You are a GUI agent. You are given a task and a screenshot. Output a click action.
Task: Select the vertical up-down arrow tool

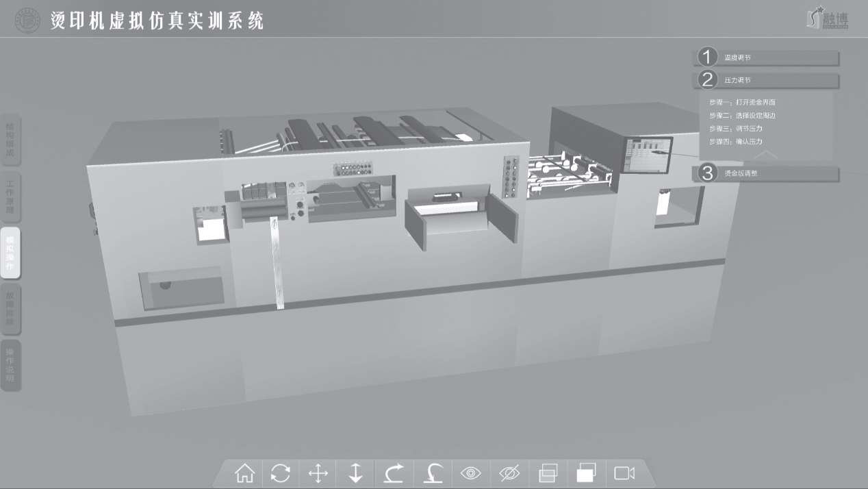pos(356,473)
